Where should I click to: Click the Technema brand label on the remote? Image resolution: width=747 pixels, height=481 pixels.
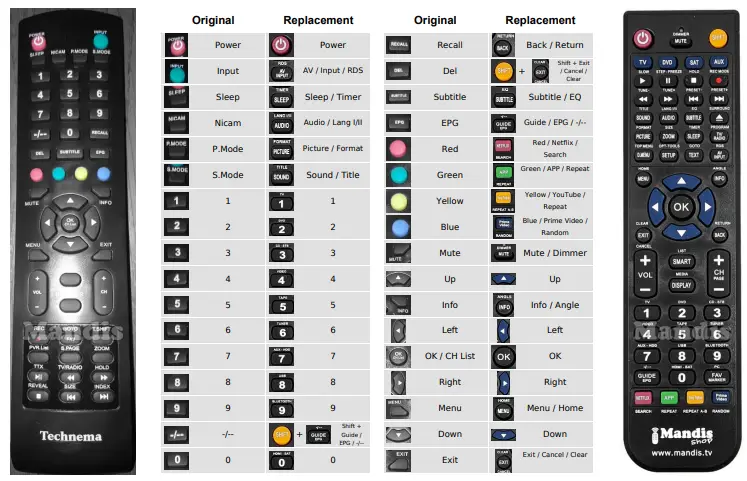coord(72,436)
